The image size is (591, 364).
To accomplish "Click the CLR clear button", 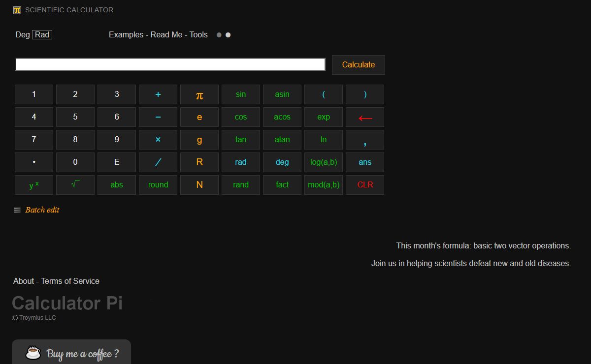I will tap(365, 185).
